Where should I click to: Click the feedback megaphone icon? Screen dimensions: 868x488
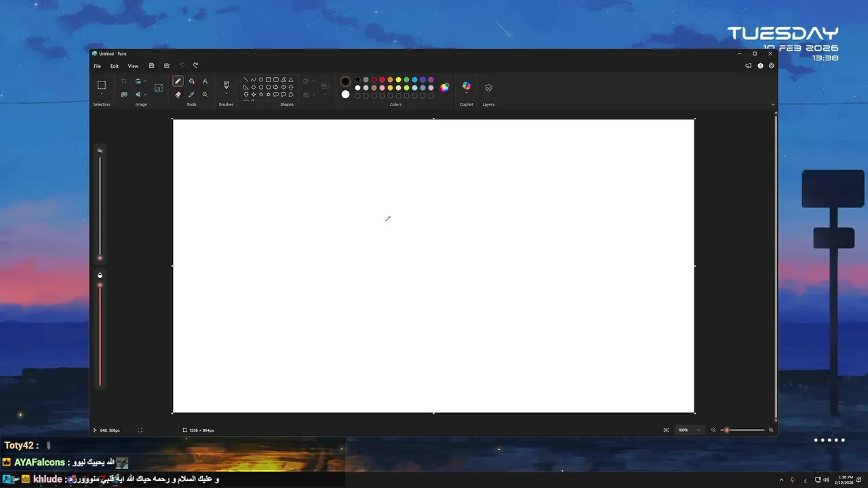[749, 66]
